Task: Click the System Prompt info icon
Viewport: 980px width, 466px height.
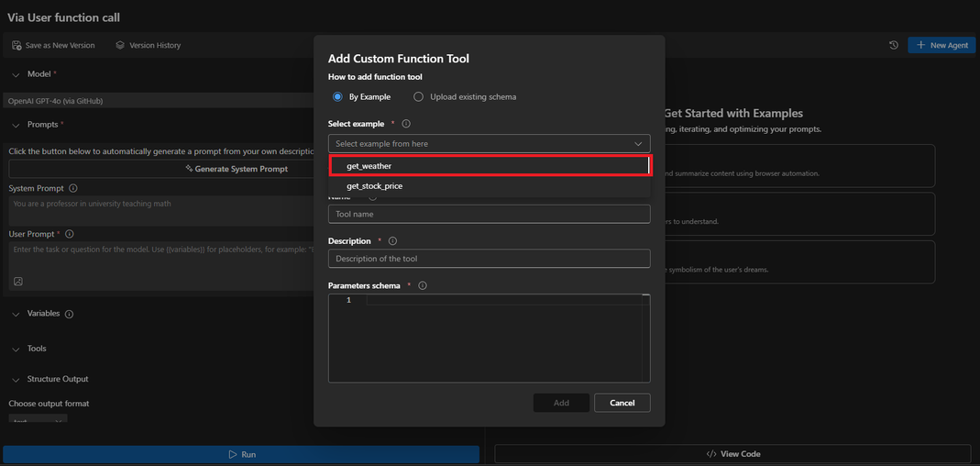Action: (73, 188)
